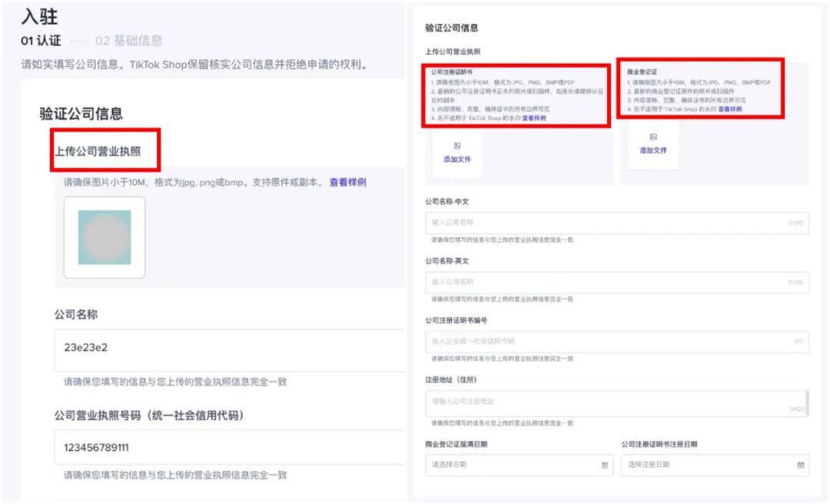This screenshot has height=504, width=830.
Task: Click 添加文件 for 公司注册证明书 upload
Action: point(457,159)
